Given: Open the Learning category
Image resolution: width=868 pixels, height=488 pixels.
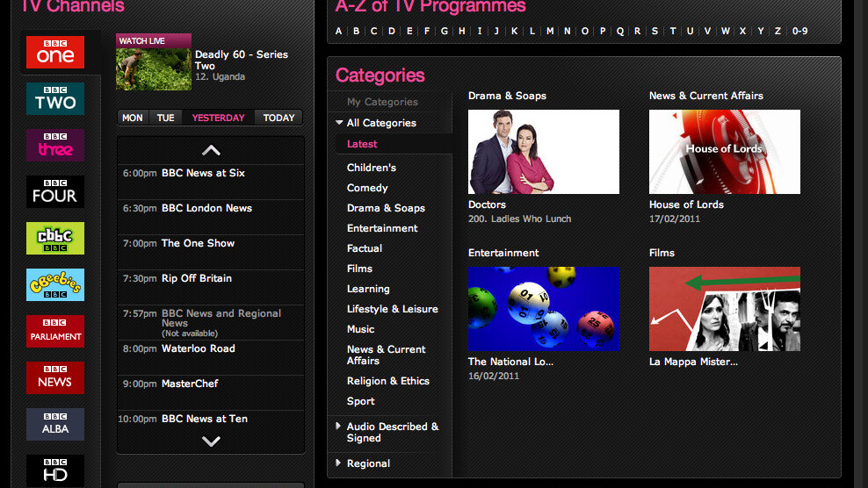Looking at the screenshot, I should [x=368, y=289].
